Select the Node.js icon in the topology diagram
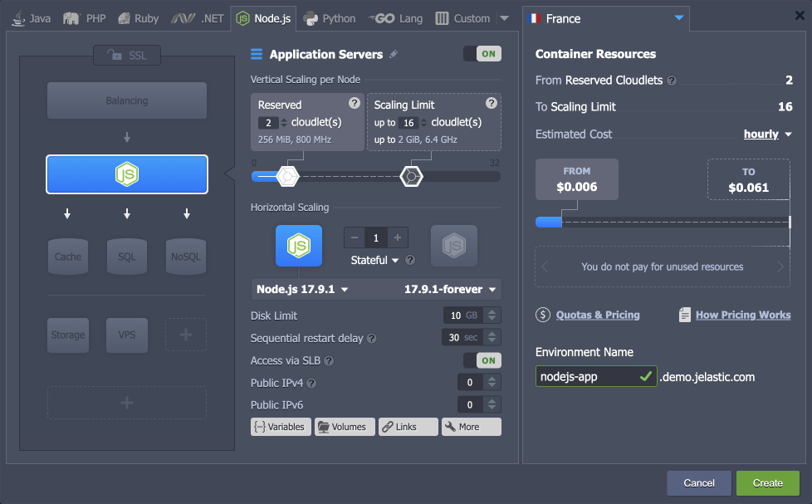 126,174
